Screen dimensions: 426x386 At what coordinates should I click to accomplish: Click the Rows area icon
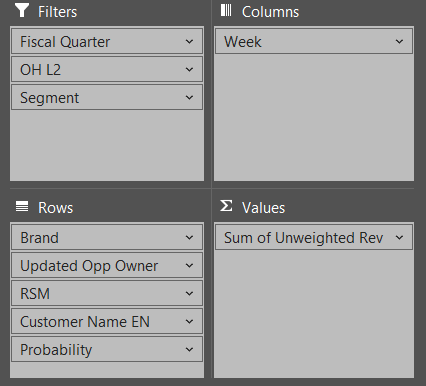(22, 206)
